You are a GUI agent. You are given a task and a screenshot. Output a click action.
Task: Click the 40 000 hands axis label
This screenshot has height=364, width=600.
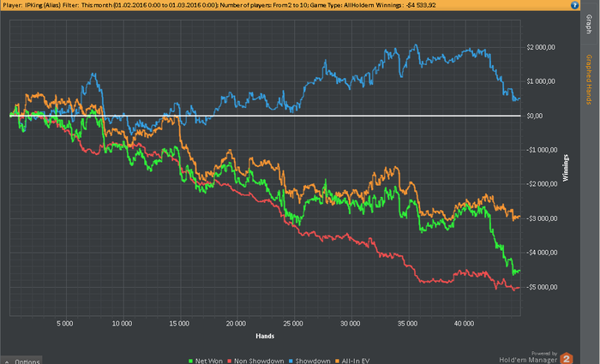tap(465, 324)
